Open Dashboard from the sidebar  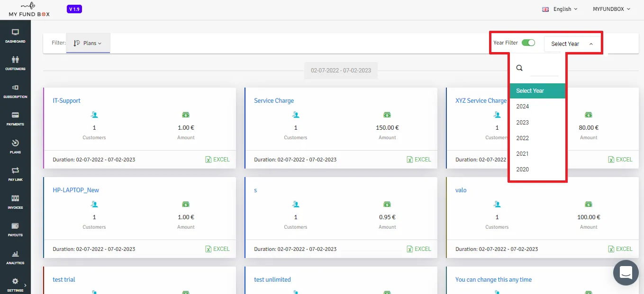click(15, 36)
